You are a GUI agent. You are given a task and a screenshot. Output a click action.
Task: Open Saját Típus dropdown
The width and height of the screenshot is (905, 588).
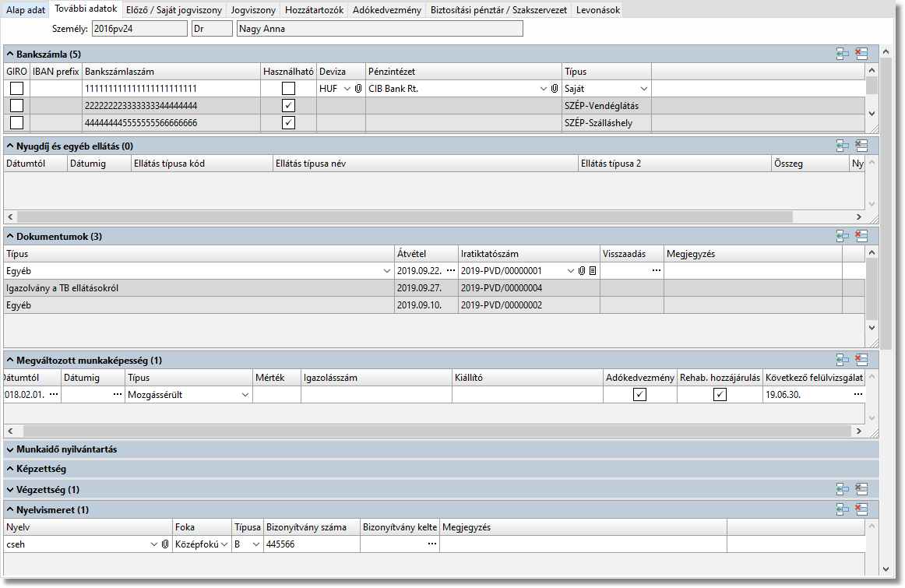pos(643,89)
